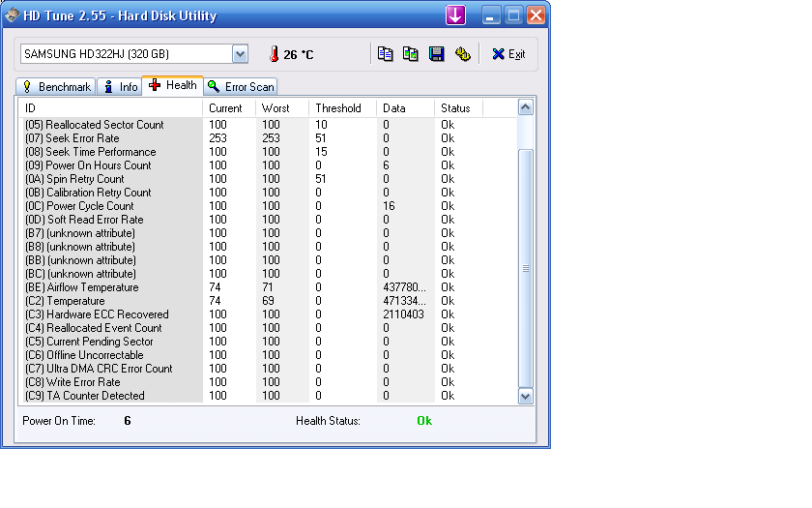Image resolution: width=812 pixels, height=508 pixels.
Task: Select the (C7) Ultra DMA CRC Error Count row
Action: 269,369
